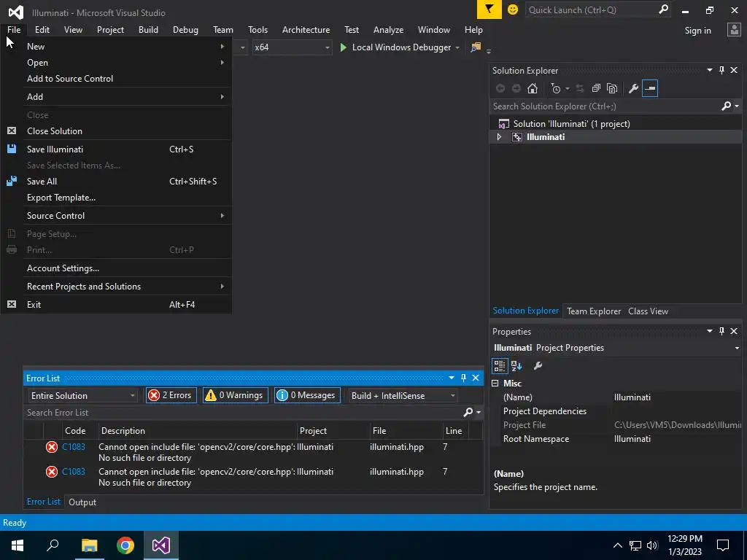Open Chrome from the taskbar
The image size is (747, 560).
click(x=125, y=545)
